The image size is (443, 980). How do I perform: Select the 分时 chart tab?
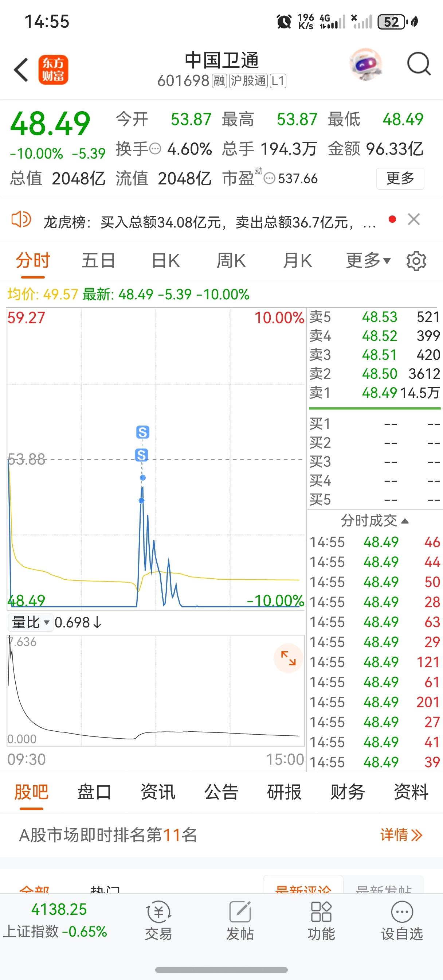click(x=33, y=261)
